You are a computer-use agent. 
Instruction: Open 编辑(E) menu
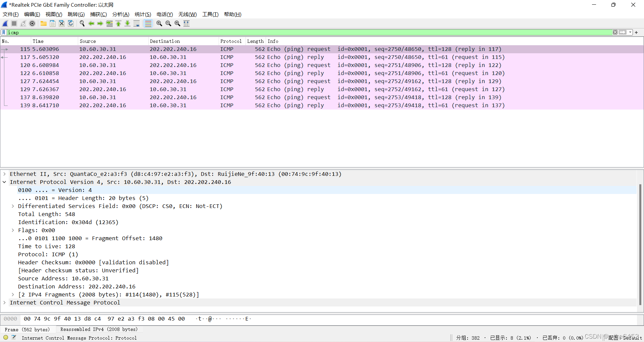point(32,14)
